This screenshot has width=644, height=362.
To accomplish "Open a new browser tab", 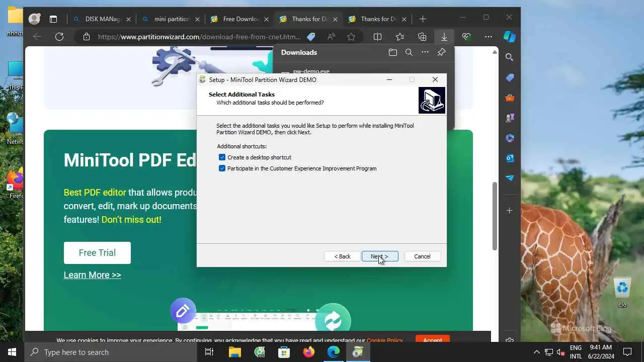I will [x=423, y=19].
